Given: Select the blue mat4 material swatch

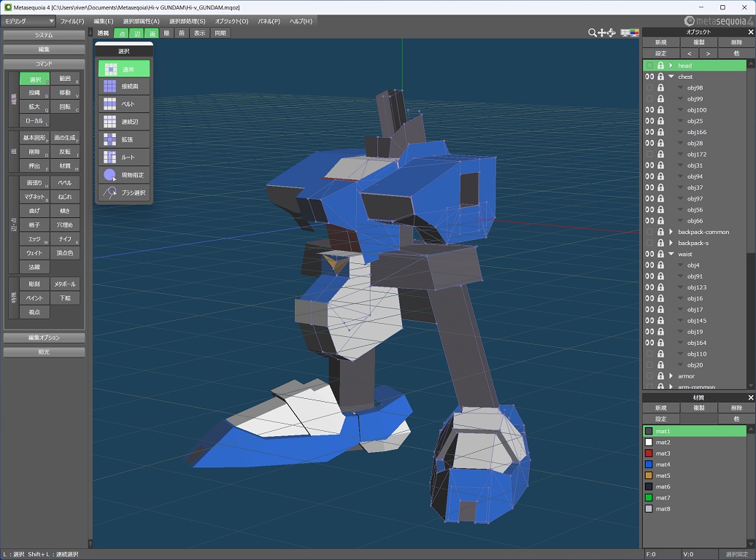Looking at the screenshot, I should [649, 464].
